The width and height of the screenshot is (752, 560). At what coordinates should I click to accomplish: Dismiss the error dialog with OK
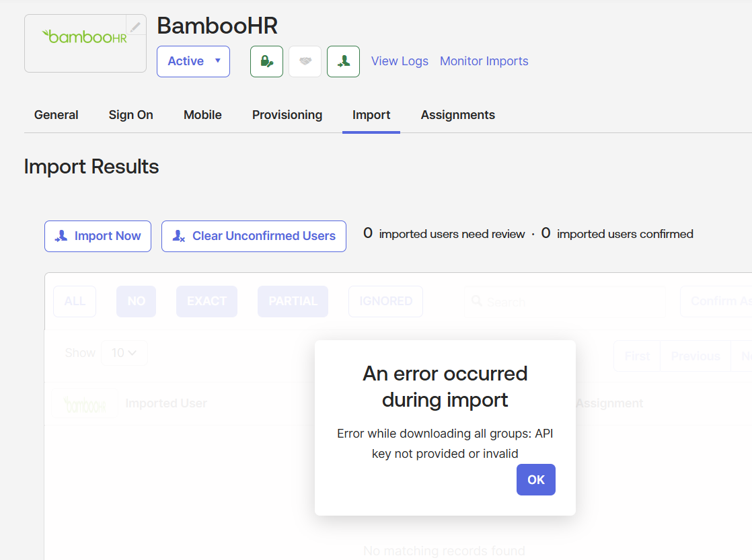click(535, 479)
